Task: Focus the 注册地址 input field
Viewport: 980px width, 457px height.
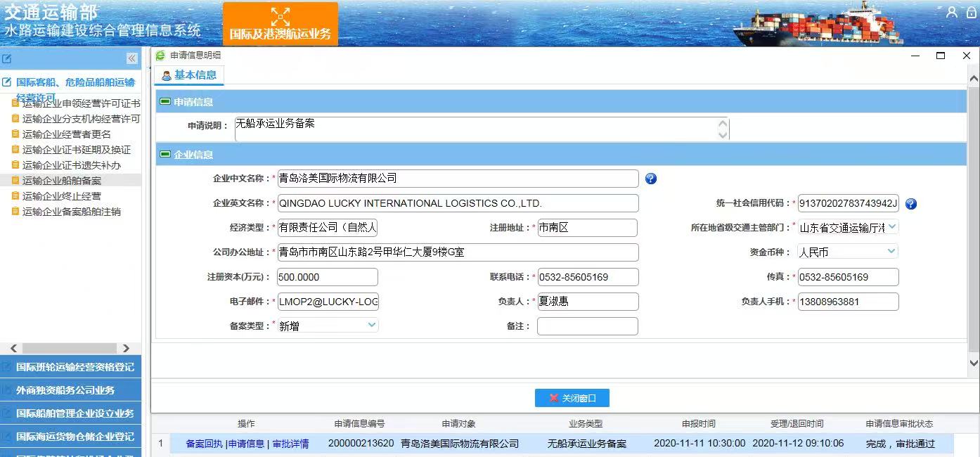Action: pyautogui.click(x=588, y=228)
